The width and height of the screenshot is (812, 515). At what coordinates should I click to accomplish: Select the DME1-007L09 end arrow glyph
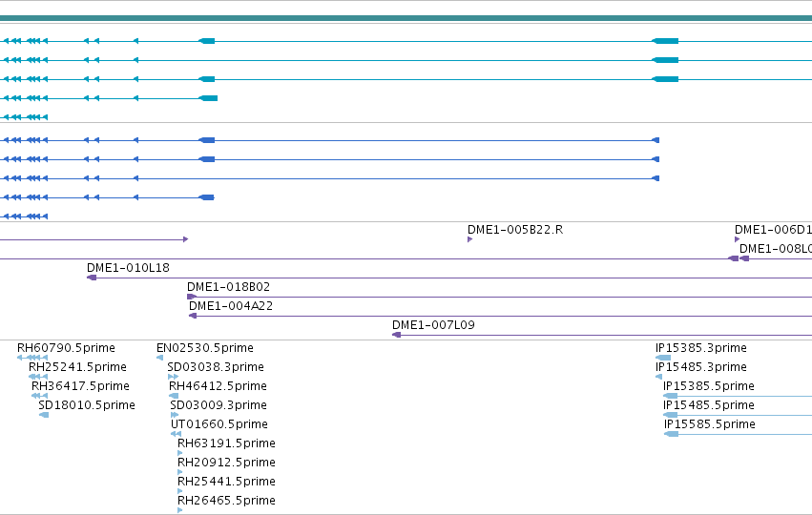pyautogui.click(x=396, y=335)
